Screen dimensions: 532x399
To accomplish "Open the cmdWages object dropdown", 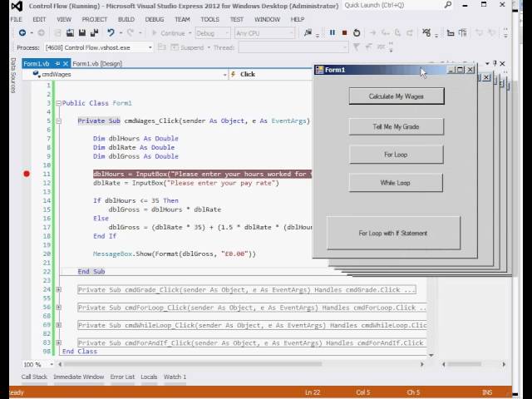I will (224, 74).
